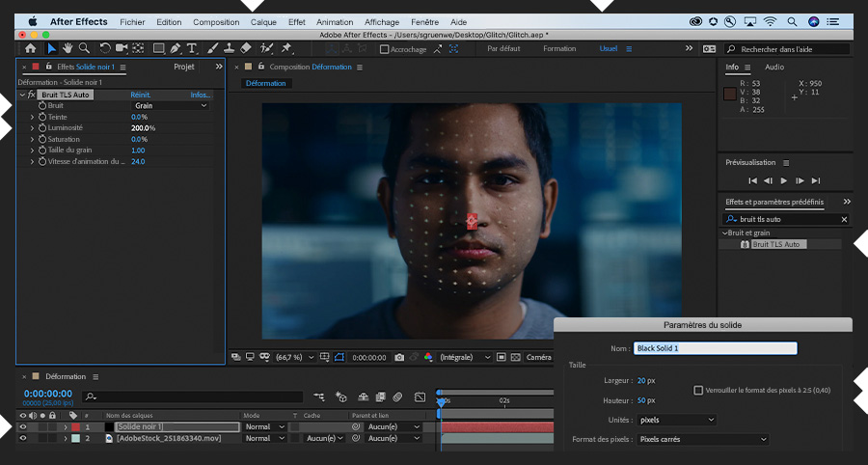
Task: Open the Bruit type dropdown showing Grain
Action: tap(170, 105)
